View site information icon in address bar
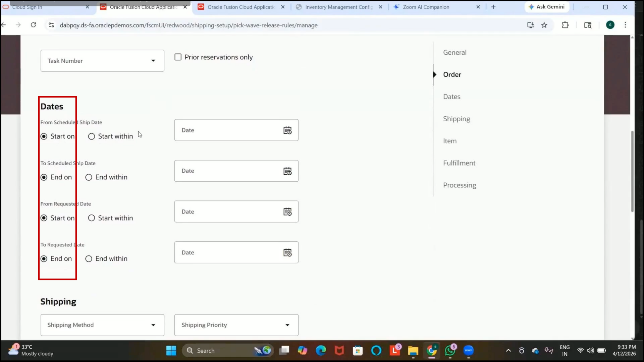 51,25
